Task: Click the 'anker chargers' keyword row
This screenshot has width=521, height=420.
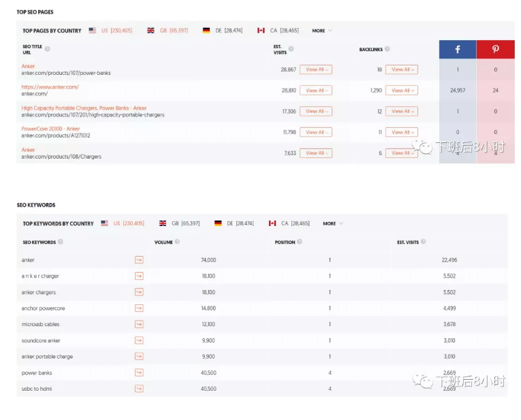Action: click(37, 292)
